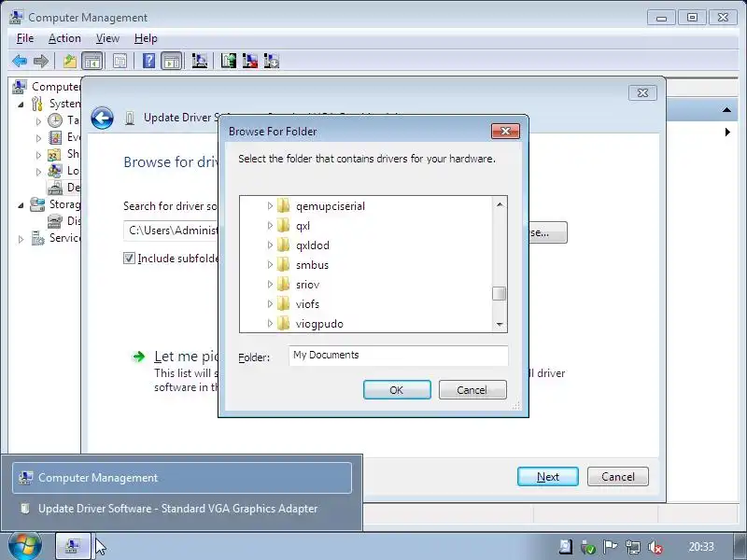Viewport: 747px width, 560px height.
Task: Click the Forward arrow in Computer Management toolbar
Action: [41, 61]
